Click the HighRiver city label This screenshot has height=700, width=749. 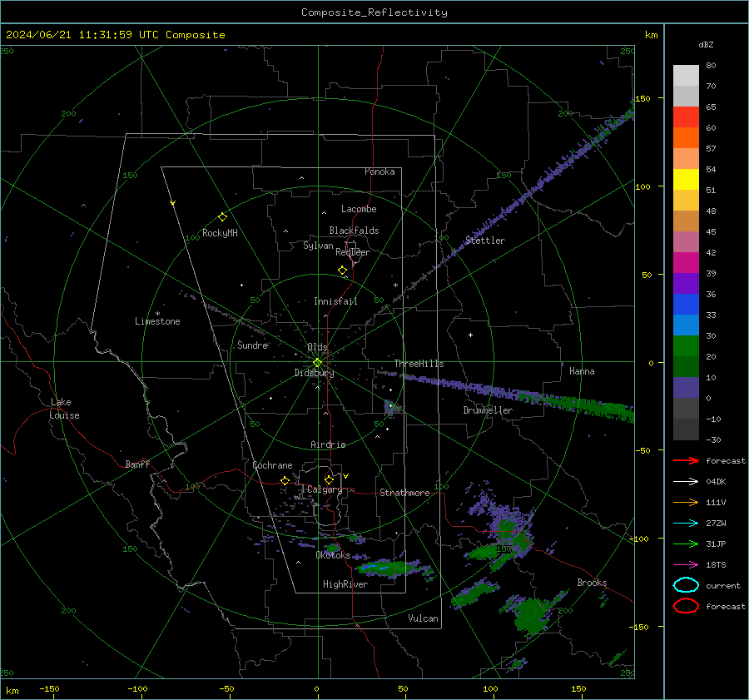345,584
